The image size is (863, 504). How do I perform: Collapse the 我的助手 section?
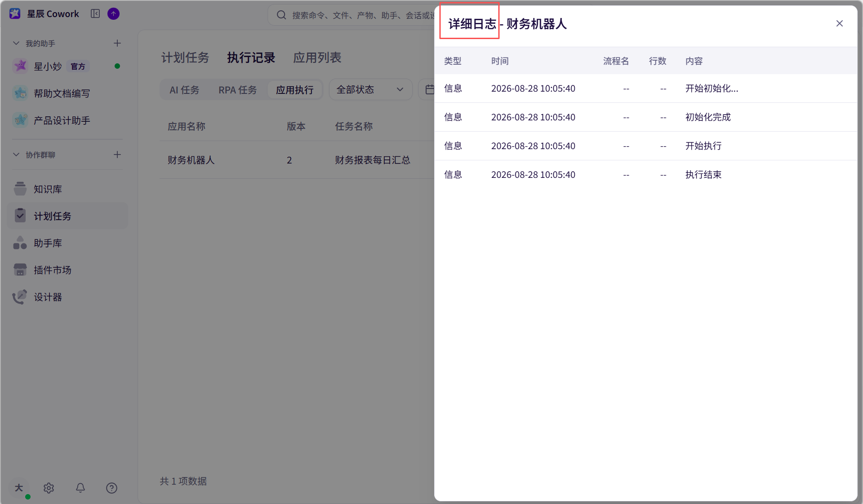pos(16,43)
